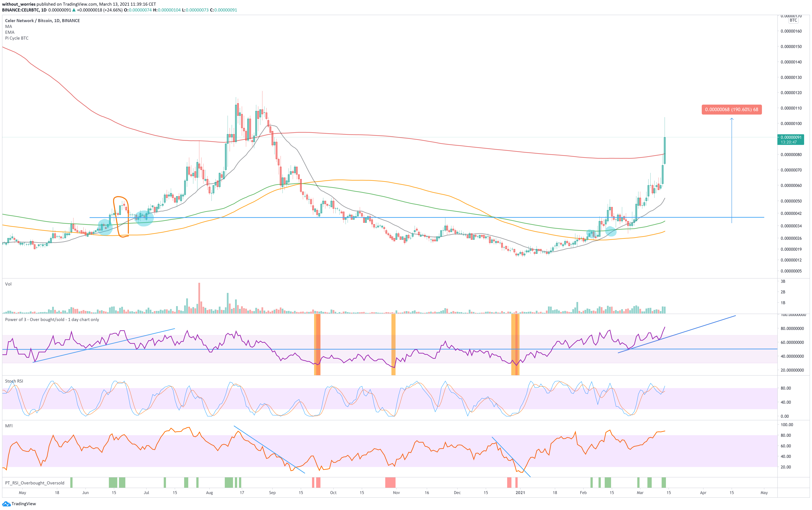The image size is (812, 510).
Task: Click the 0.00000042 price axis label
Action: click(791, 214)
